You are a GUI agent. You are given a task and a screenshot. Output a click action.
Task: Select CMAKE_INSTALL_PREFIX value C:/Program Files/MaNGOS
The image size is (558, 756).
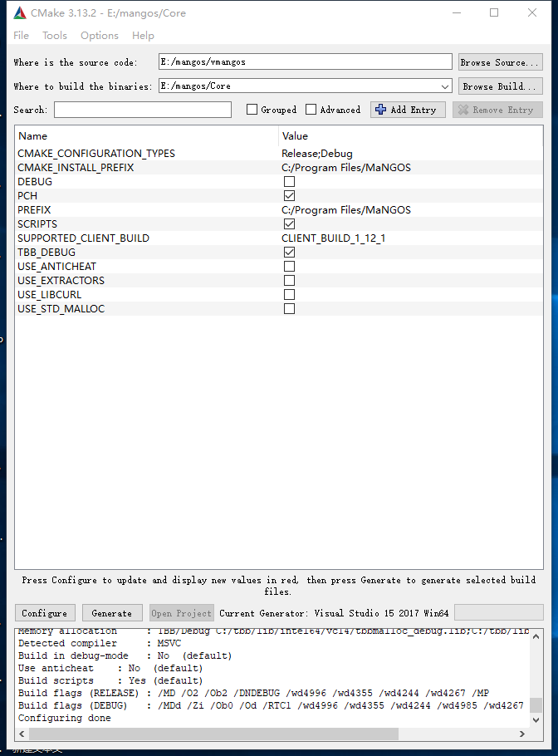pyautogui.click(x=346, y=168)
